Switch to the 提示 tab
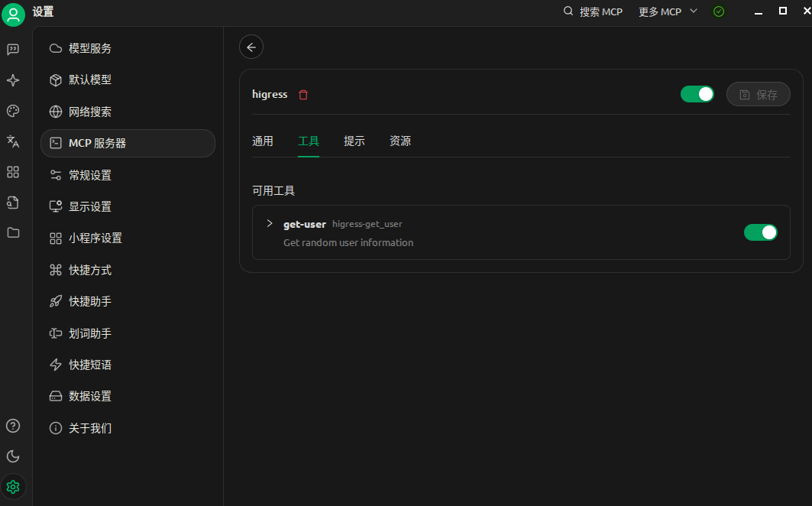Viewport: 812px width, 506px height. click(354, 141)
